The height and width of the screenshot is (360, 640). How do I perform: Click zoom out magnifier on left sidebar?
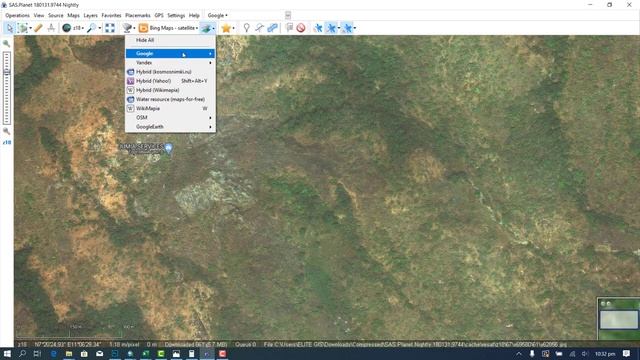[7, 131]
